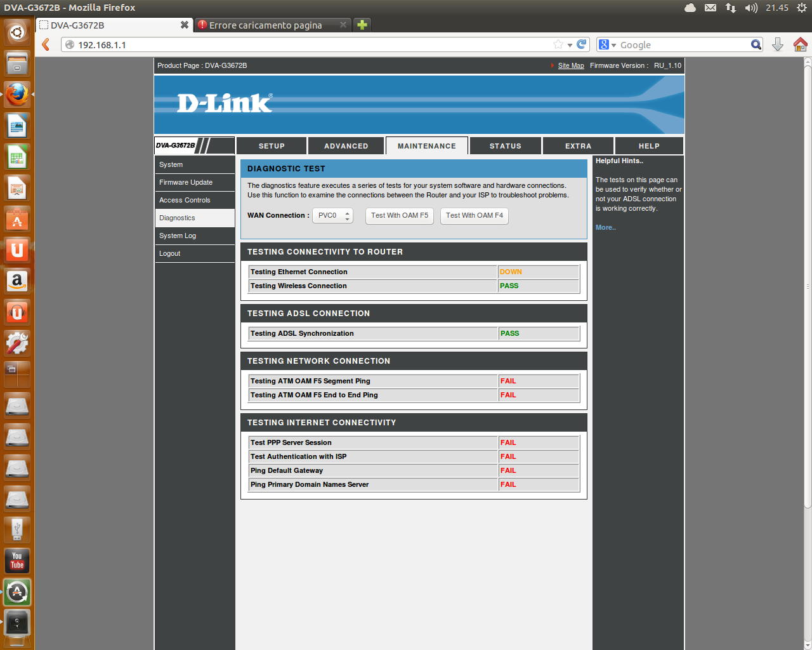Open the WAN Connection PVC0 dropdown

pos(332,216)
